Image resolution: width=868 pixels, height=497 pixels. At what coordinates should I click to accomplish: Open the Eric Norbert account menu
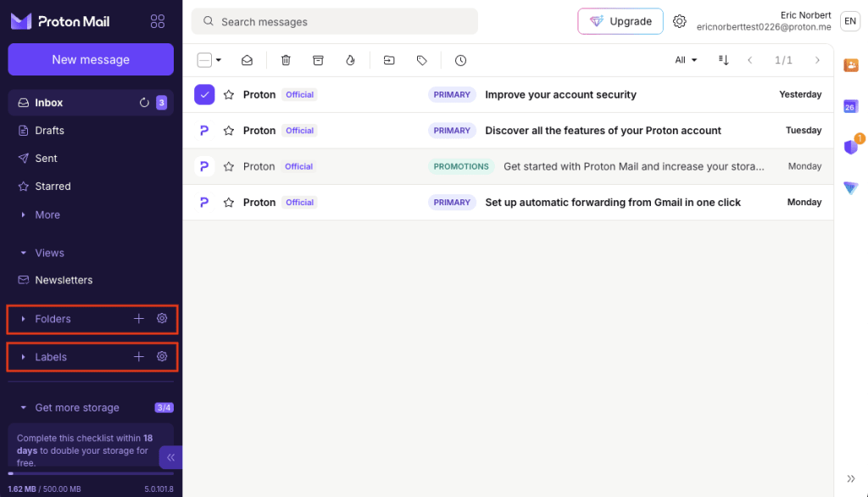click(x=778, y=21)
